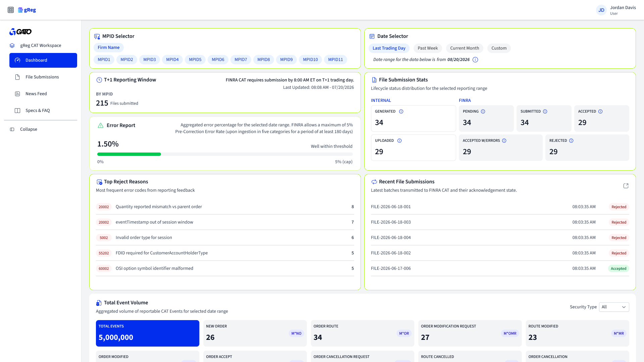This screenshot has width=644, height=362.
Task: Open the app grid launcher icon
Action: [11, 10]
